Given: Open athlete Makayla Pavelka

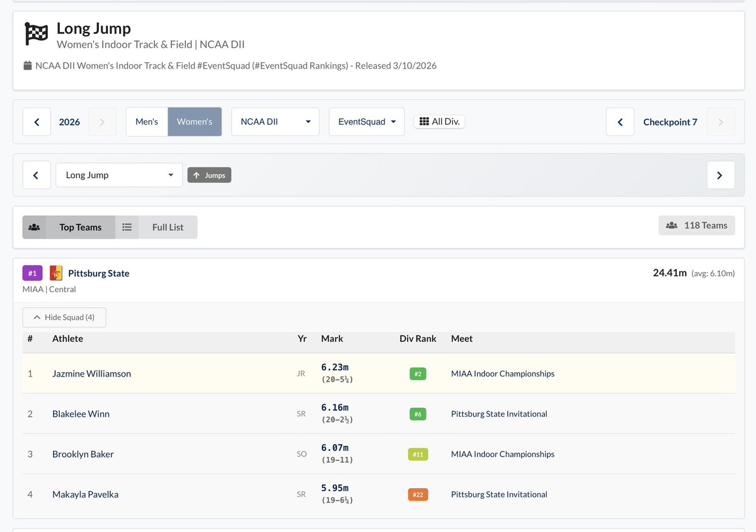Looking at the screenshot, I should pos(85,494).
